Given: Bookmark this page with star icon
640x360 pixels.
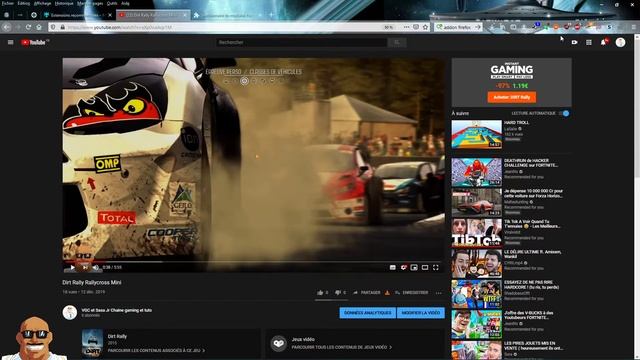Looking at the screenshot, I should pos(425,27).
